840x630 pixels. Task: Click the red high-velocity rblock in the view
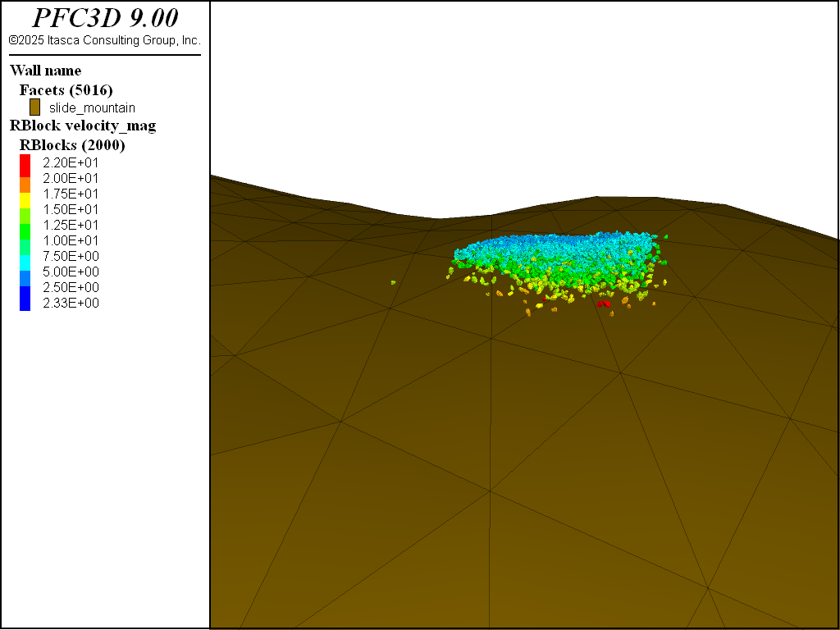click(x=604, y=304)
